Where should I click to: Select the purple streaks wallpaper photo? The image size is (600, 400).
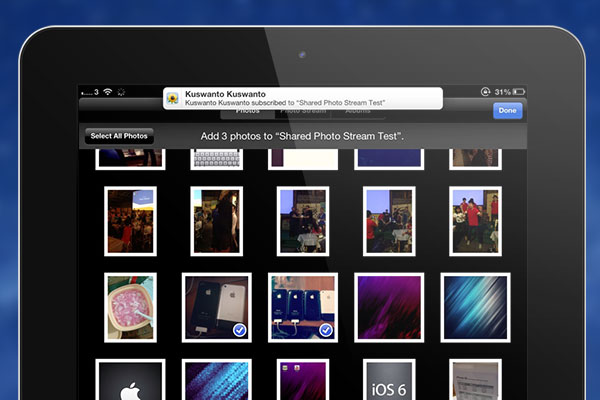pos(389,308)
